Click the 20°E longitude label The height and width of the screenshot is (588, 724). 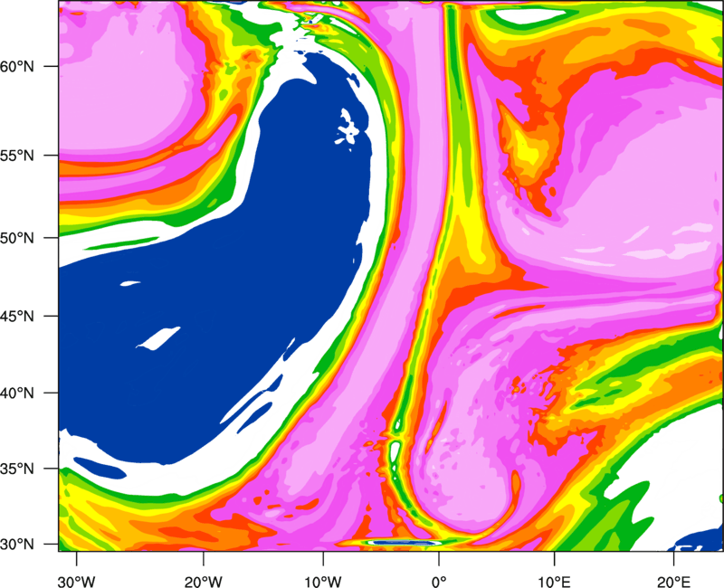(673, 582)
